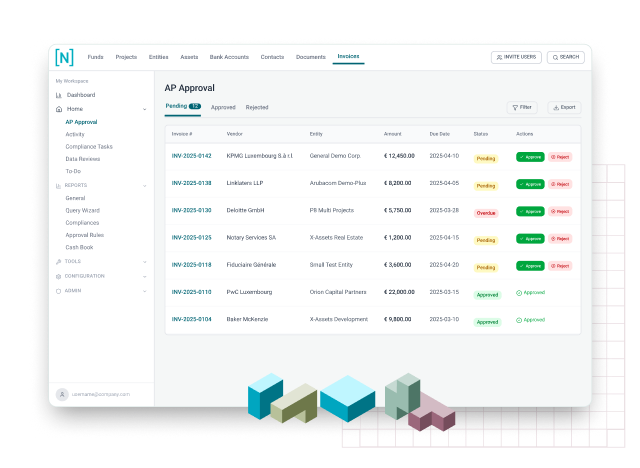Click the Tools wrench icon

tap(58, 262)
